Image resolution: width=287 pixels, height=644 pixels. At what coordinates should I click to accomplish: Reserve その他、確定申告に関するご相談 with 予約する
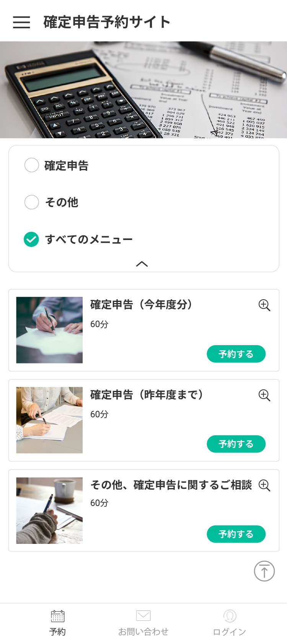click(236, 534)
